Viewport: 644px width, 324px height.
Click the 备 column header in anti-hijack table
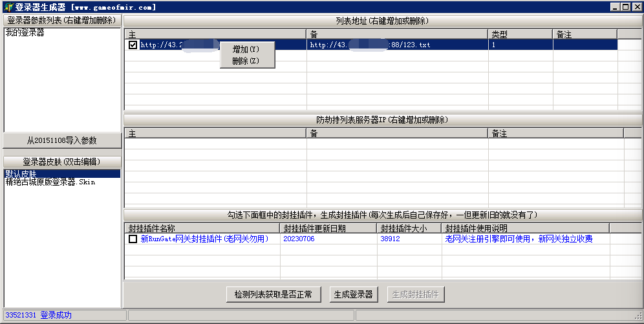point(397,133)
